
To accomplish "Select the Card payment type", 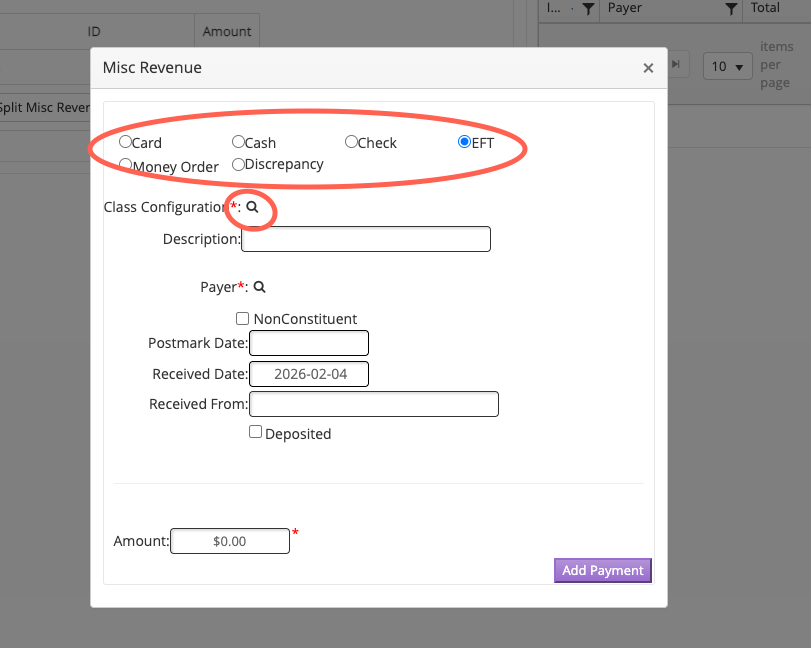I will [125, 141].
